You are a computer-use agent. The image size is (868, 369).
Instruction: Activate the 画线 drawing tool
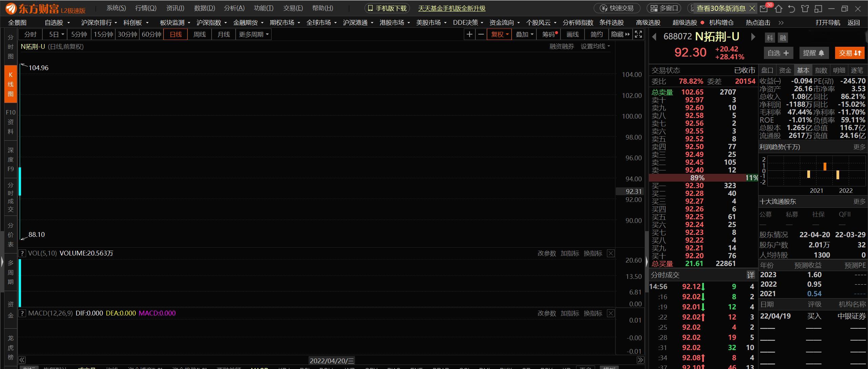573,34
